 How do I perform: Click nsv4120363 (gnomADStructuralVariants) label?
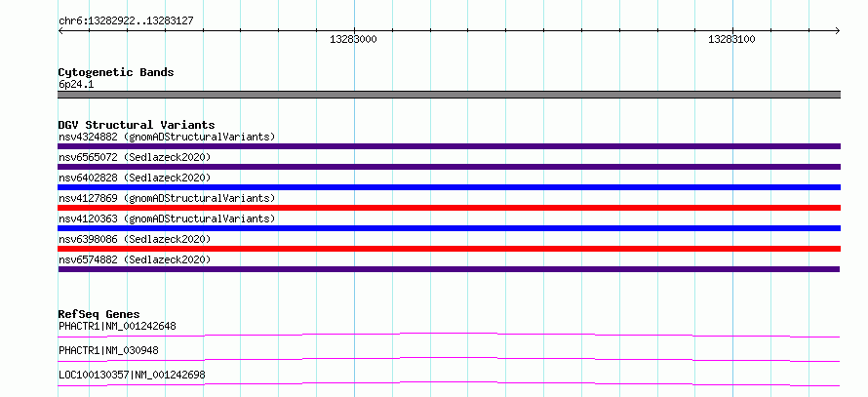(x=167, y=218)
